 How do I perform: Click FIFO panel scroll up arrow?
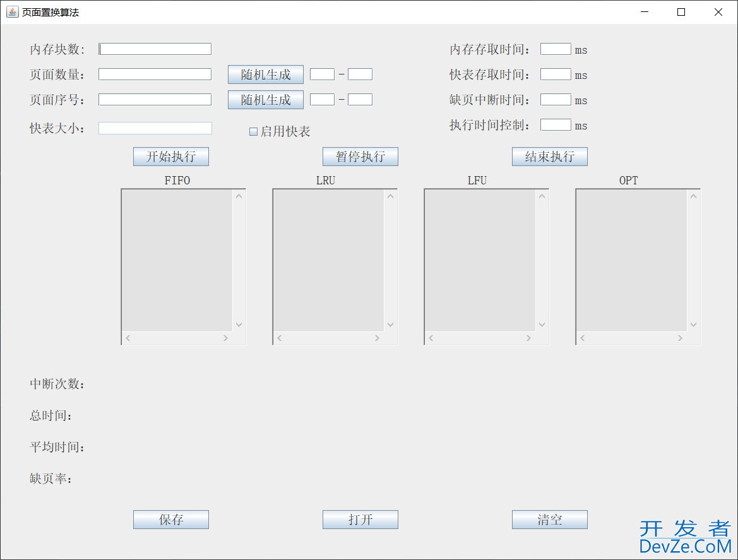click(x=239, y=196)
